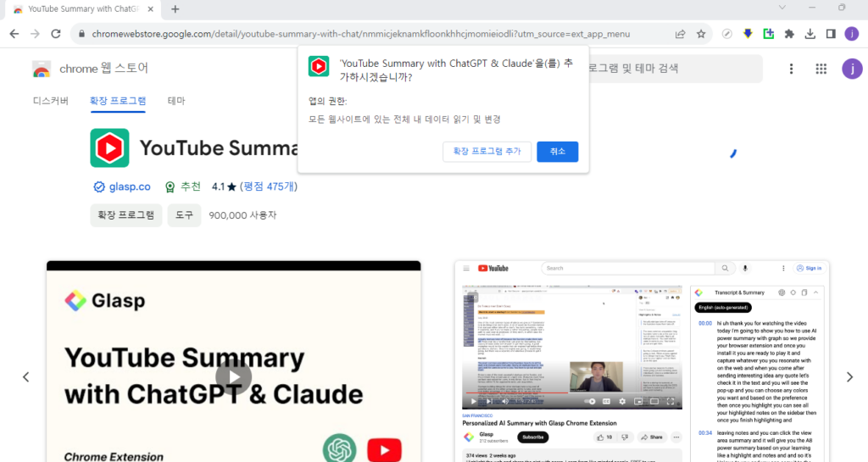Click the site lock icon

[81, 34]
